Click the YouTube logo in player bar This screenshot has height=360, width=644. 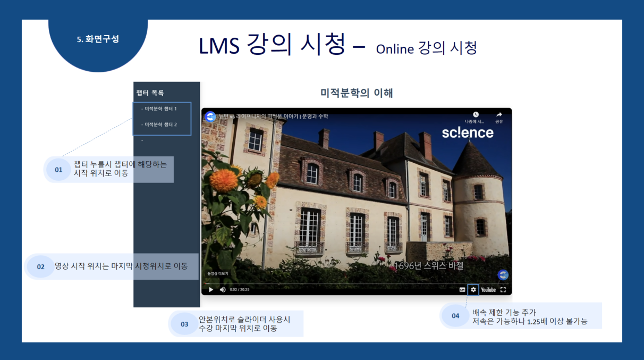pos(488,290)
